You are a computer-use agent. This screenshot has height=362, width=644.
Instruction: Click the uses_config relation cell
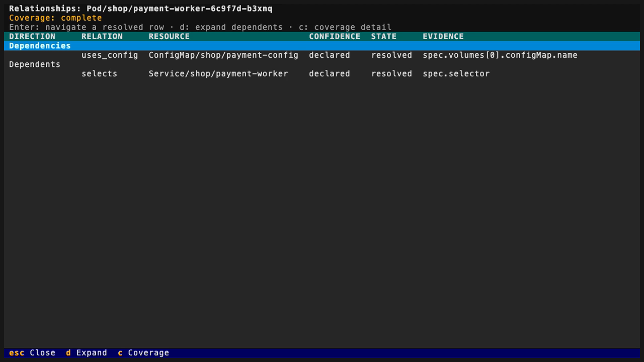pos(110,55)
